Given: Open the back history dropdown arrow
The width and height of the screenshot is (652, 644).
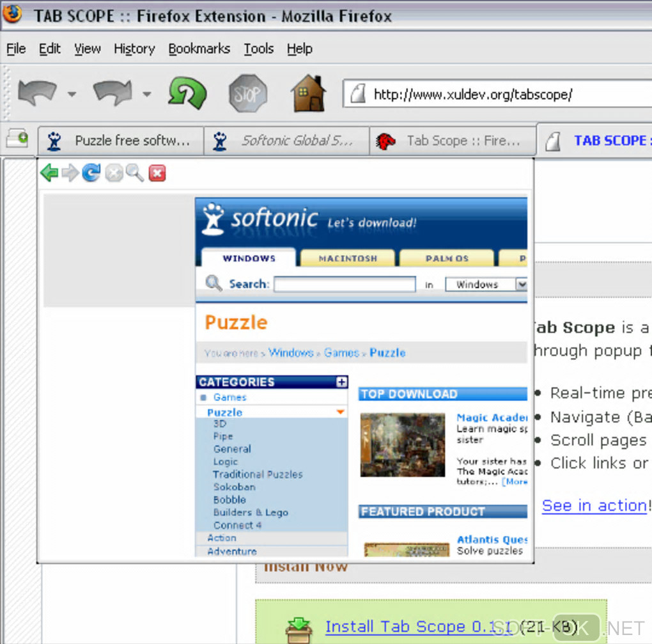Looking at the screenshot, I should point(72,94).
